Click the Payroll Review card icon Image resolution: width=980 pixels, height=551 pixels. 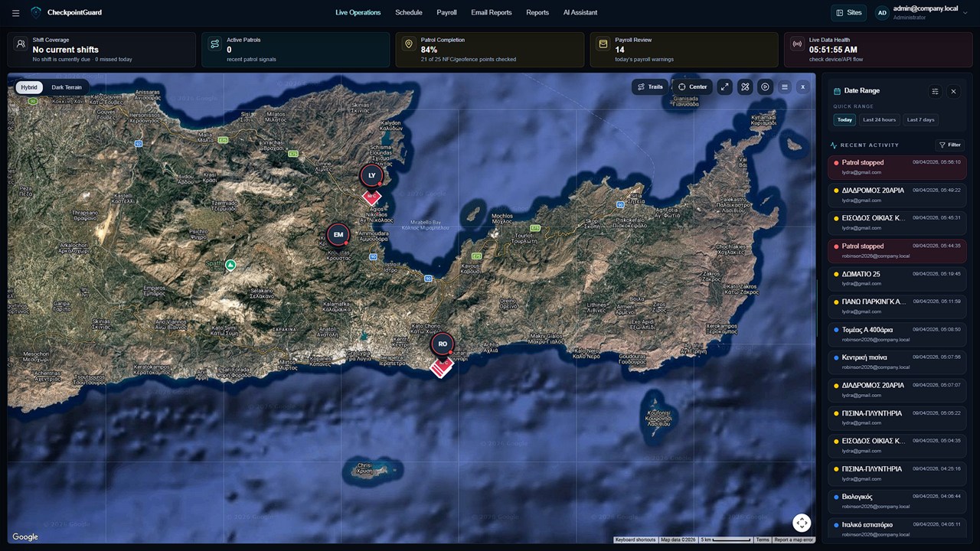tap(603, 44)
